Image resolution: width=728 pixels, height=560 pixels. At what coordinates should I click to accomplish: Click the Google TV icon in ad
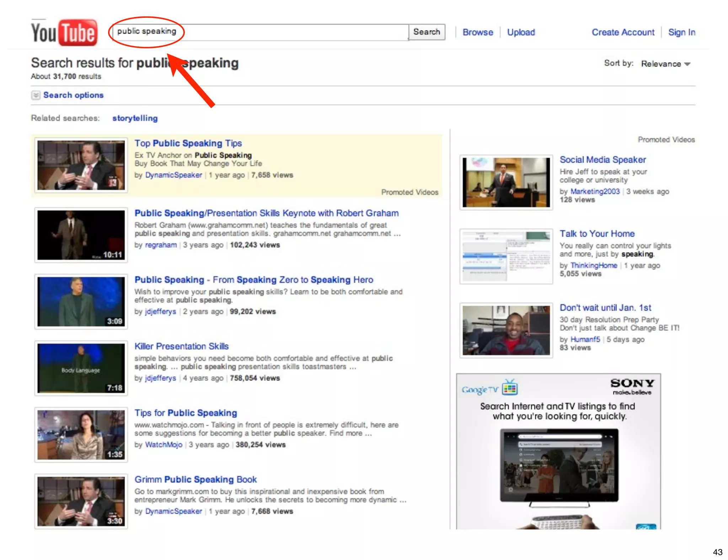click(x=510, y=388)
